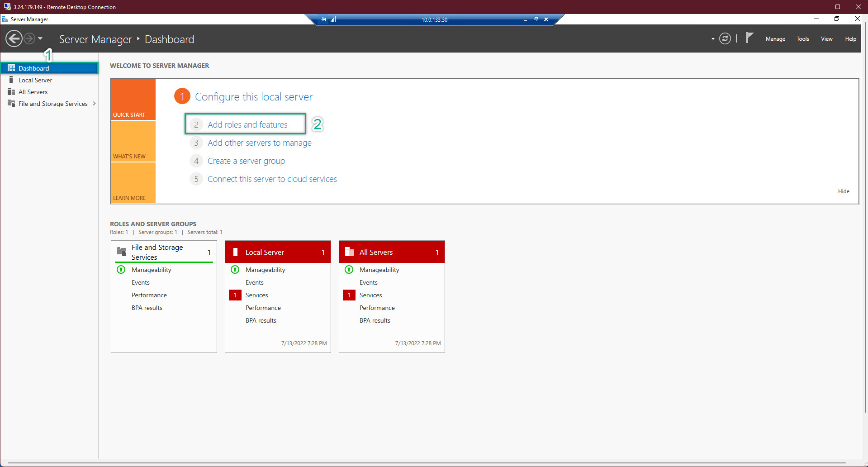Image resolution: width=868 pixels, height=467 pixels.
Task: Open Manageability in Local Server tile
Action: pyautogui.click(x=266, y=270)
